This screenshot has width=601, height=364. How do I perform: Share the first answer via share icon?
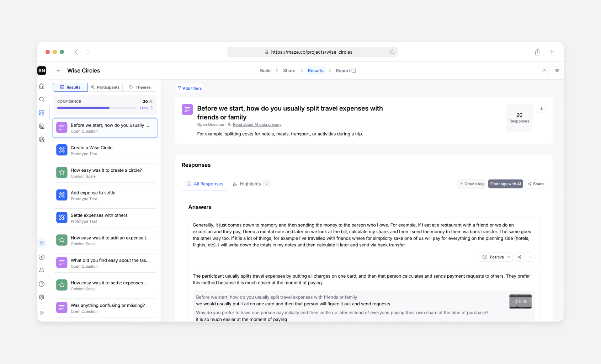coord(519,257)
